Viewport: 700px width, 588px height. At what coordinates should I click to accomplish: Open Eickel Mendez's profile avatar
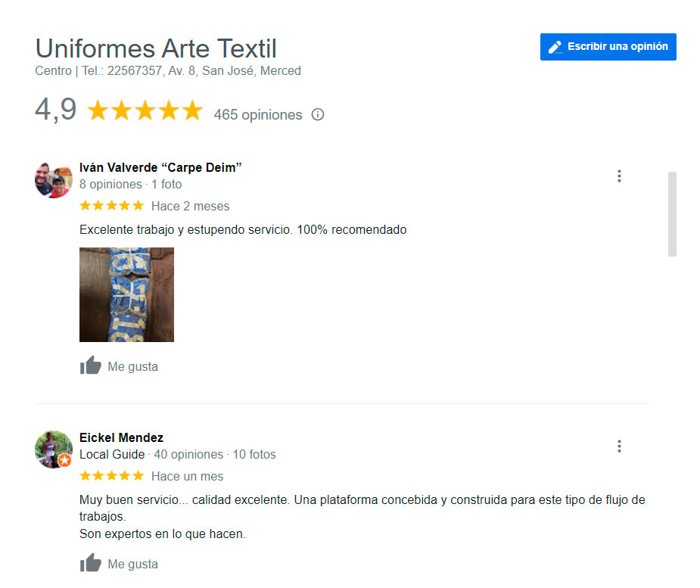[x=54, y=450]
